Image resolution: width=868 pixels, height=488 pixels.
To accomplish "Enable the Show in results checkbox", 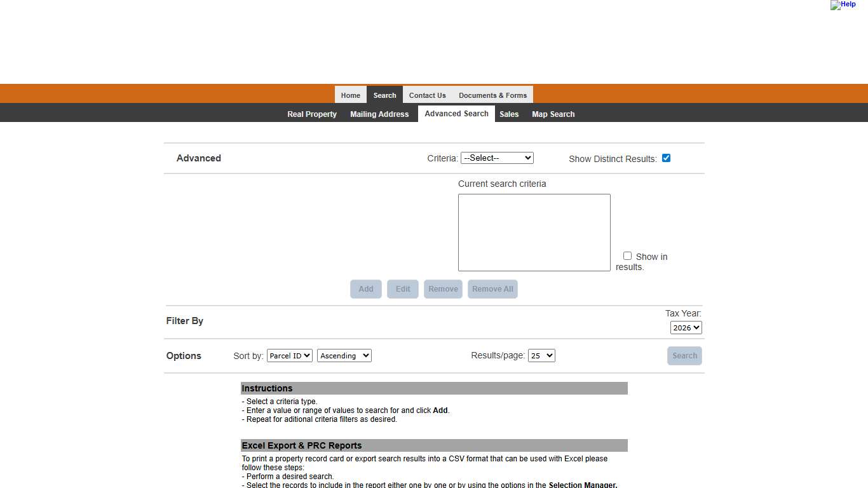I will tap(627, 255).
